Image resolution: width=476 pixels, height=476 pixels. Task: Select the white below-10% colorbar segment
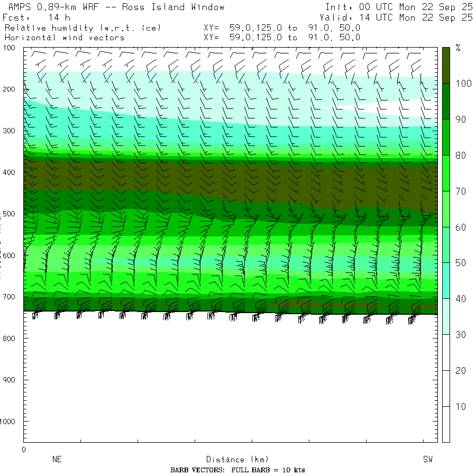(x=446, y=424)
